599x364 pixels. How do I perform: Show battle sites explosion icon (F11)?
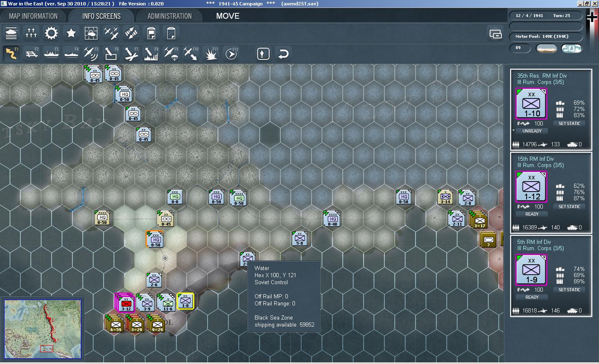[x=211, y=54]
